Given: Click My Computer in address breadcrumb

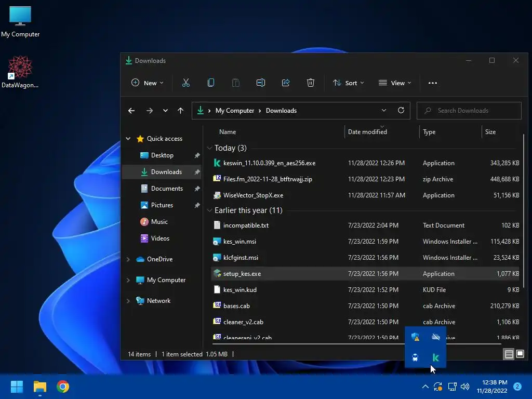Looking at the screenshot, I should pos(235,111).
